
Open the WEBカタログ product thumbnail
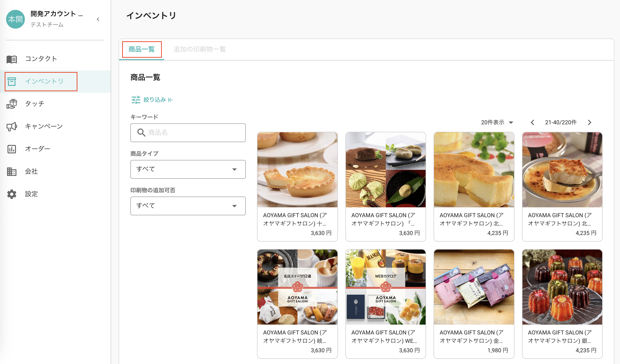click(386, 287)
